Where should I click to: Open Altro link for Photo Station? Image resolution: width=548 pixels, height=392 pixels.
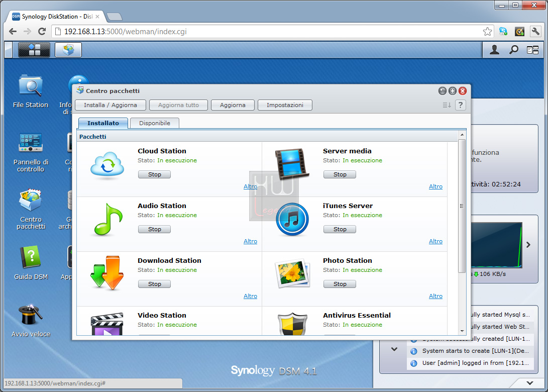click(435, 296)
